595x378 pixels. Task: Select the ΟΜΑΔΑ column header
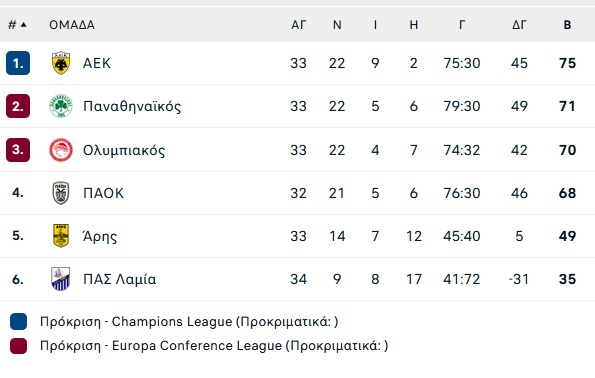pyautogui.click(x=72, y=25)
